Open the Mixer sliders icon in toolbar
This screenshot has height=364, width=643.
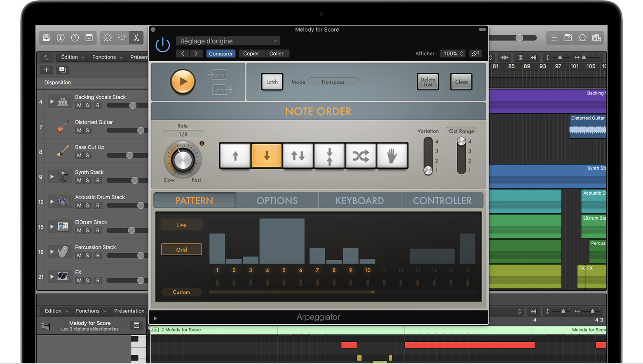click(x=122, y=38)
